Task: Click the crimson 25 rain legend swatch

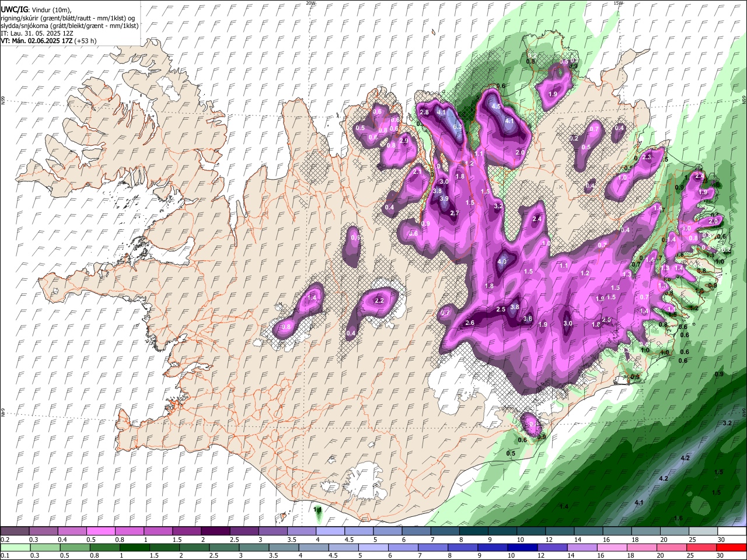Action: [x=701, y=548]
